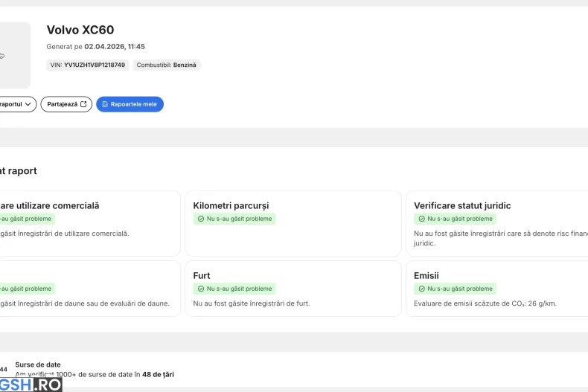The width and height of the screenshot is (588, 392).
Task: Click the checkmark icon under Verificare statut juridic
Action: (421, 219)
